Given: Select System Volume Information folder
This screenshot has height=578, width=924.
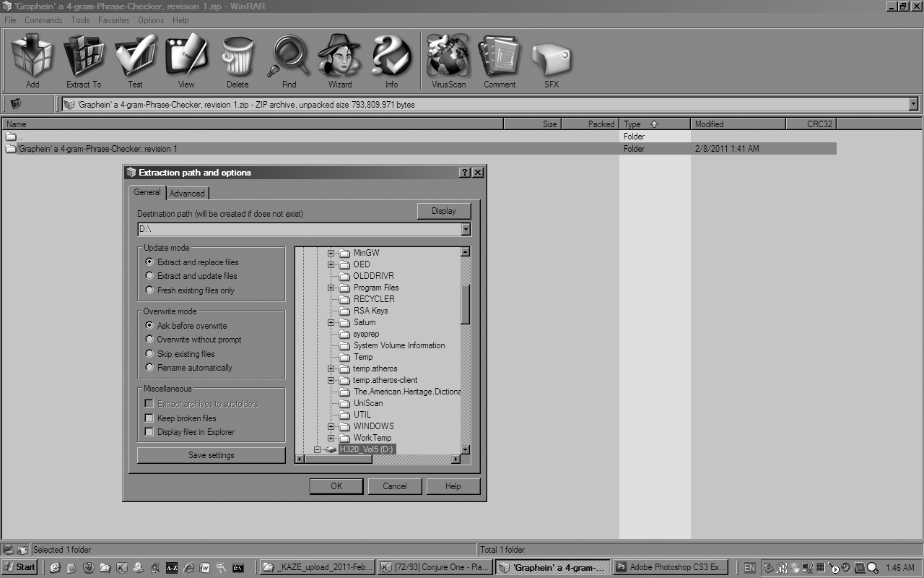Looking at the screenshot, I should click(x=398, y=345).
